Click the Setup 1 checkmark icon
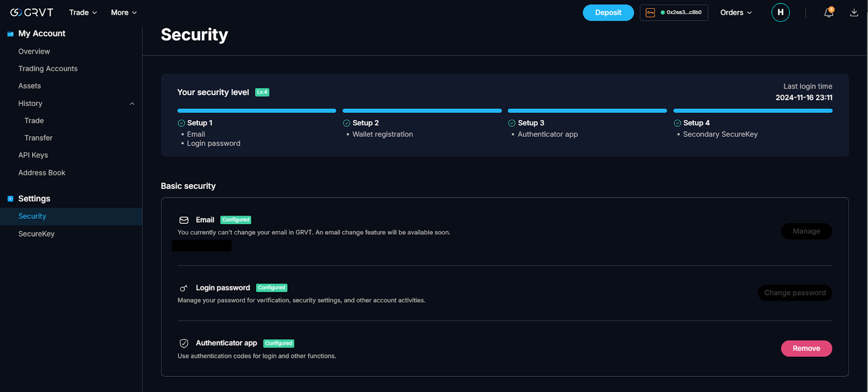Screen dimensions: 868x392 coord(181,123)
